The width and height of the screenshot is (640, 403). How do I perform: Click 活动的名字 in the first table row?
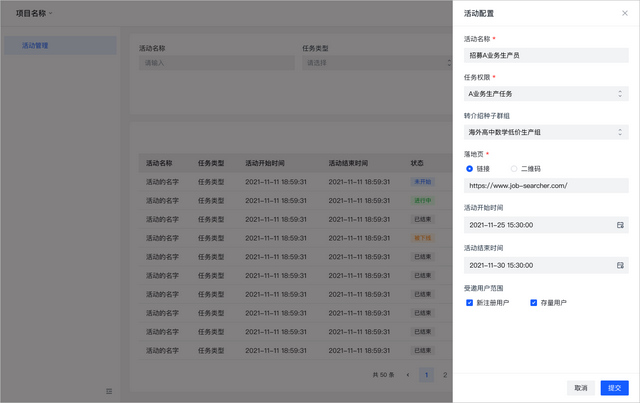coord(162,182)
